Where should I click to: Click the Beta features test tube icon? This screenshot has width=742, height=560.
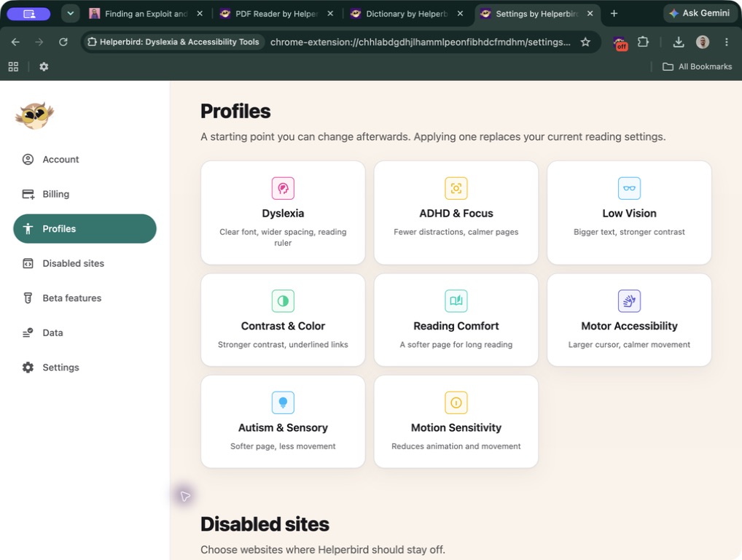pyautogui.click(x=28, y=297)
